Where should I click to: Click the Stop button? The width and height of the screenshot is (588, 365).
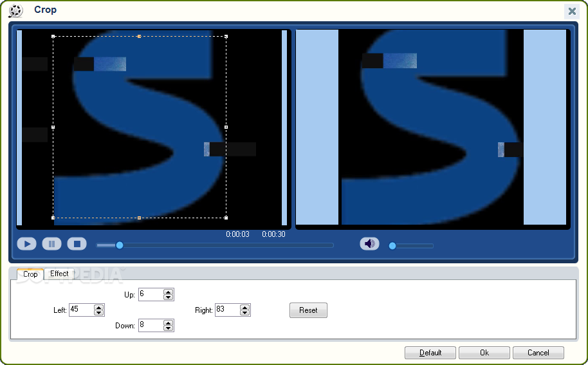click(x=77, y=244)
